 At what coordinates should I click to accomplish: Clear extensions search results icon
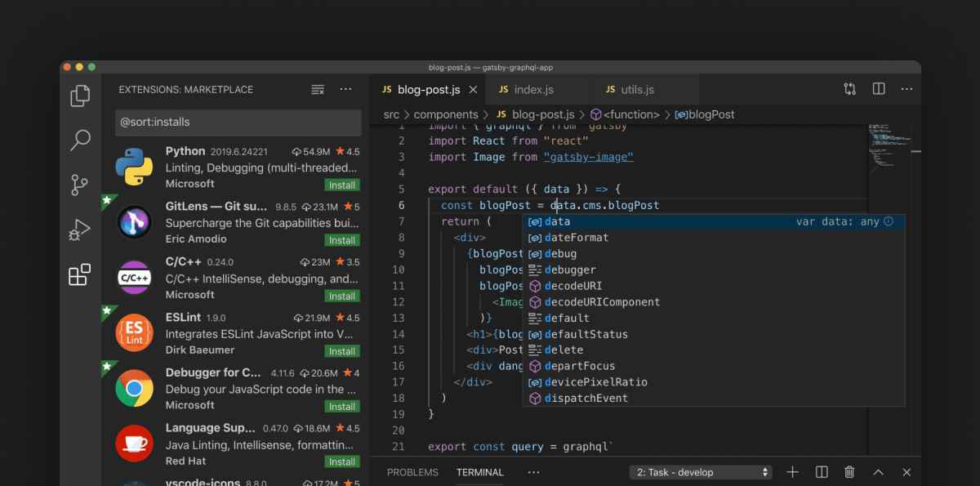(318, 89)
